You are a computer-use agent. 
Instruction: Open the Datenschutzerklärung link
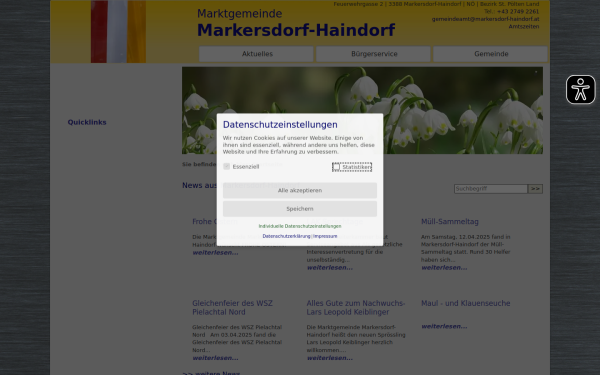tap(286, 236)
